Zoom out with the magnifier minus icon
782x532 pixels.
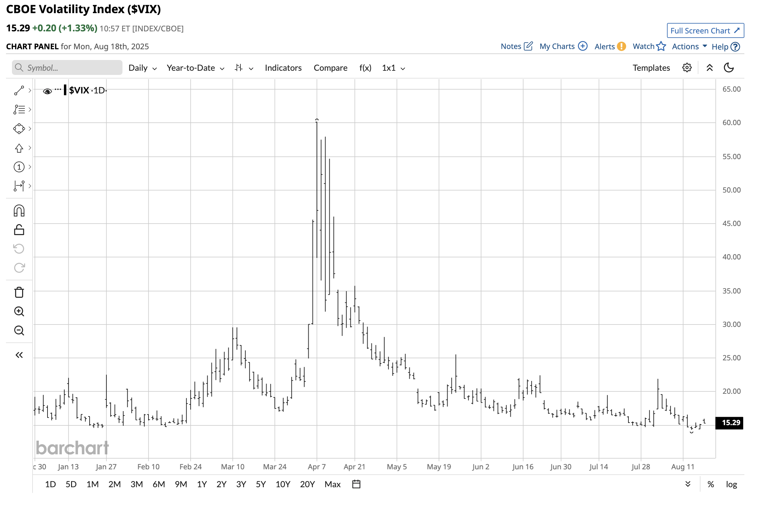tap(19, 330)
